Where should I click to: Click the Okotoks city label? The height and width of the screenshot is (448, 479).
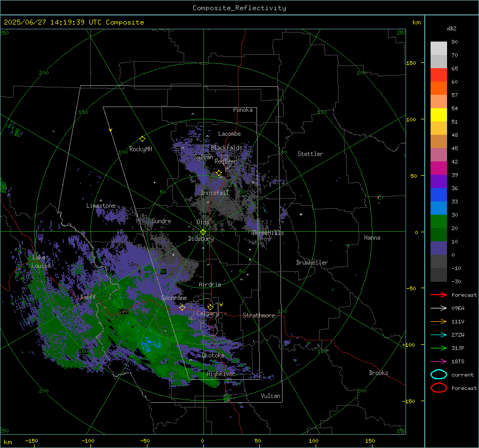(x=213, y=355)
